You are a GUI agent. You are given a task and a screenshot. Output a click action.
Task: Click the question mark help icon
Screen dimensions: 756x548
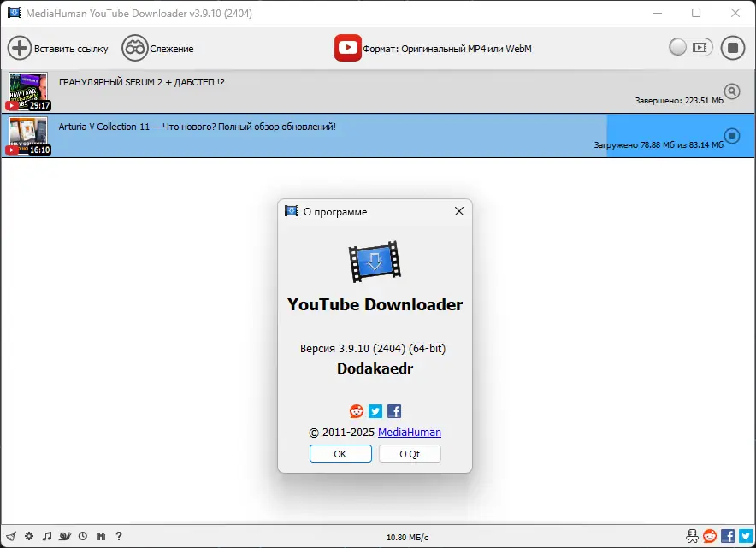pos(119,536)
